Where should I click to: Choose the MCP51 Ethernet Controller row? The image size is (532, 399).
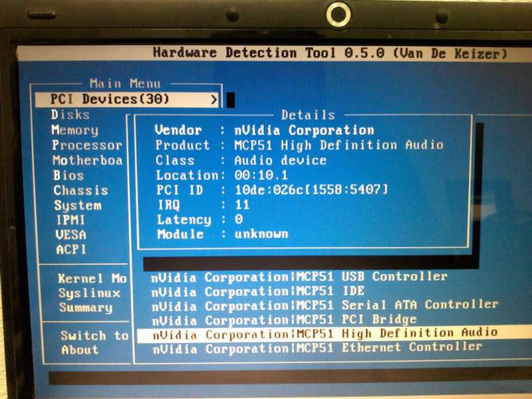pos(317,348)
